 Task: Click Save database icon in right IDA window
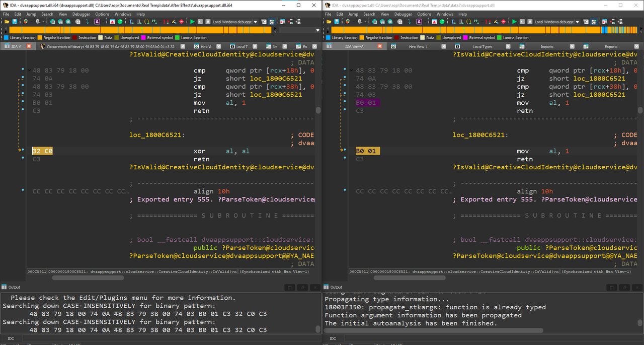337,22
